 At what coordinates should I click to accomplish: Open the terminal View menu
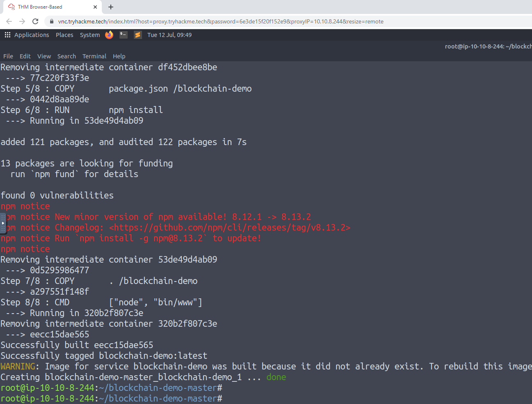(44, 56)
